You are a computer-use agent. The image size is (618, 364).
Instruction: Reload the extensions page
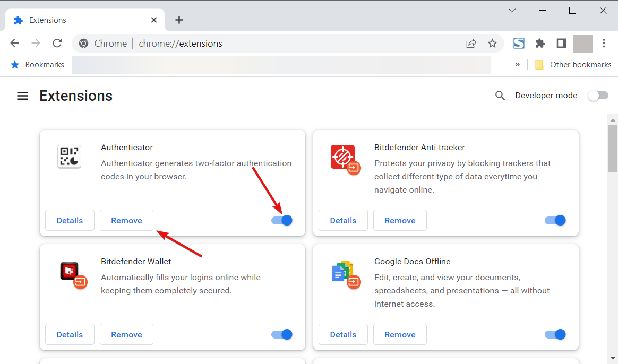tap(57, 44)
